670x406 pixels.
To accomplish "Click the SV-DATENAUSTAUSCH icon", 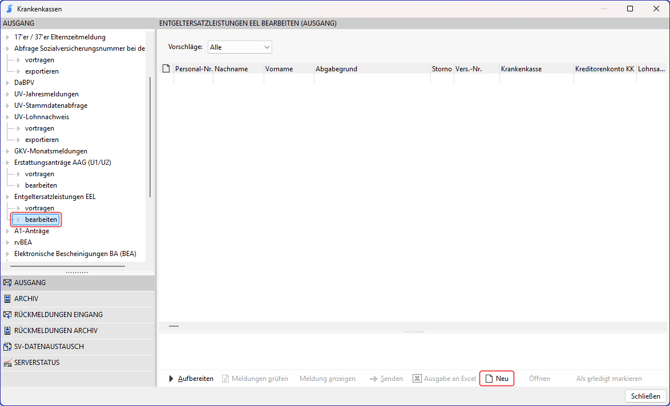I will 8,347.
